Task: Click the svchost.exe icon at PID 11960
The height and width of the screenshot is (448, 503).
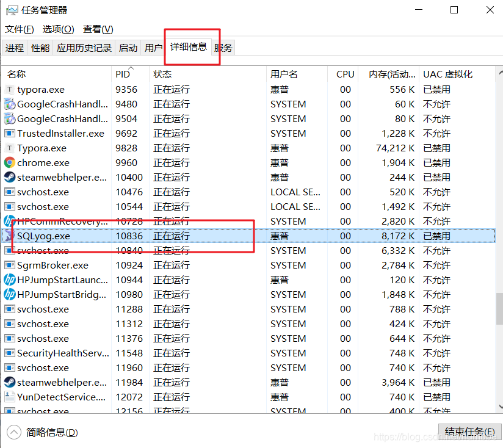Action: click(10, 368)
